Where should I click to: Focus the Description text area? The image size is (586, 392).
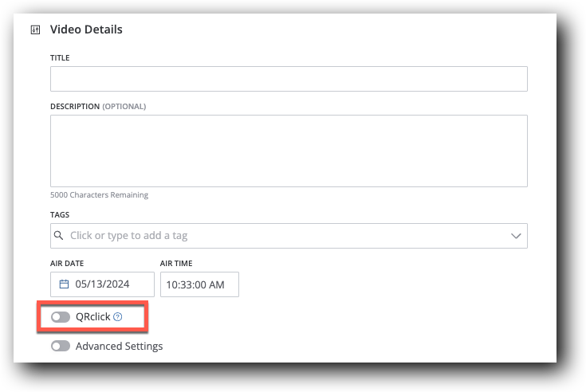click(289, 151)
